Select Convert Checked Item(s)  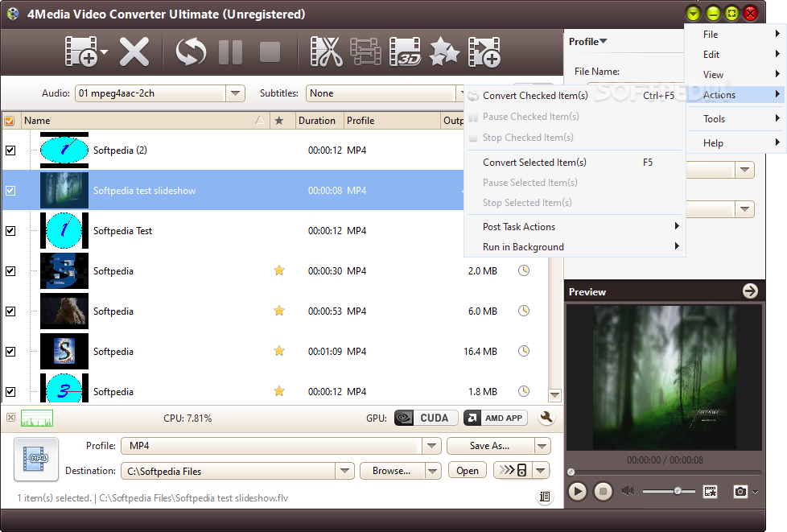tap(574, 95)
